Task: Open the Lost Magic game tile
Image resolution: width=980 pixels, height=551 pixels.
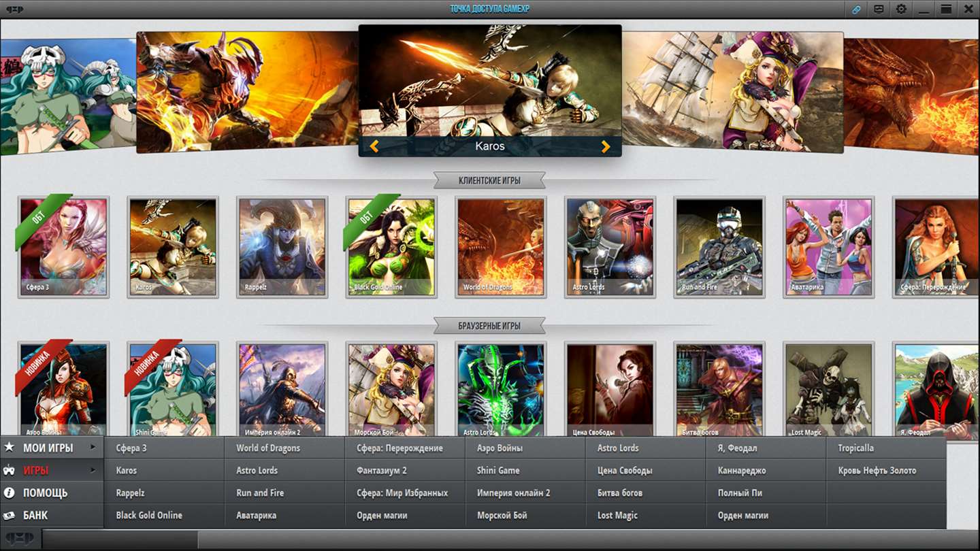Action: [828, 389]
